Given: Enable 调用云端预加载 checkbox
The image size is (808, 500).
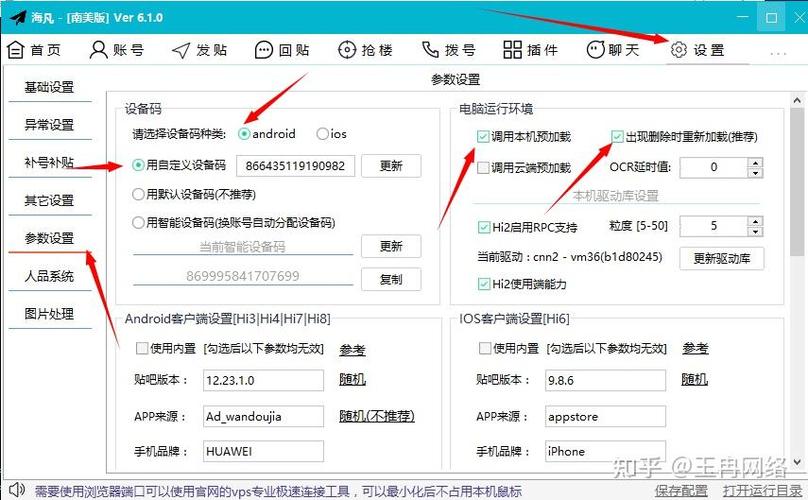Looking at the screenshot, I should [x=483, y=168].
